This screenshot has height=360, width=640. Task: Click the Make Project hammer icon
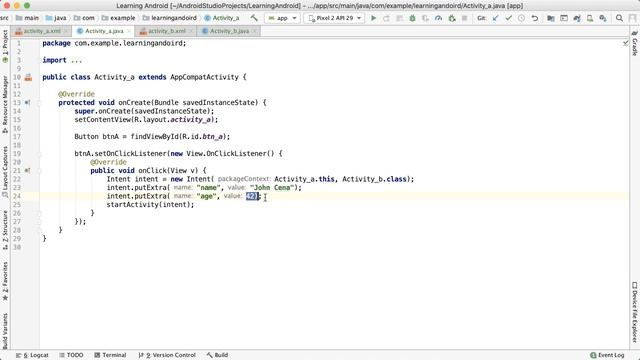tap(254, 18)
